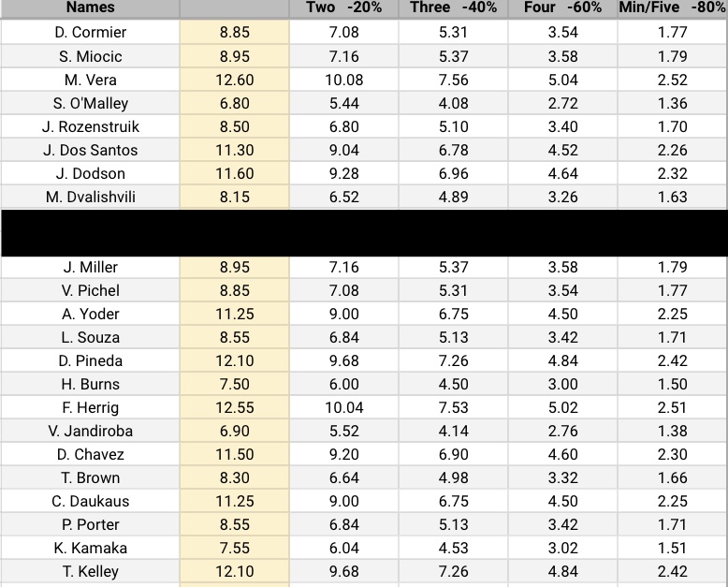Select the 12.60 value in Vera's row
Image resolution: width=728 pixels, height=587 pixels.
[x=234, y=80]
